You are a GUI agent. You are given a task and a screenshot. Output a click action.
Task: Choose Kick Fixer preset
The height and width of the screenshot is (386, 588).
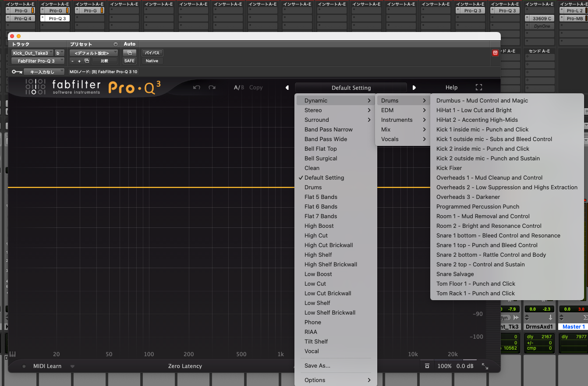point(507,168)
